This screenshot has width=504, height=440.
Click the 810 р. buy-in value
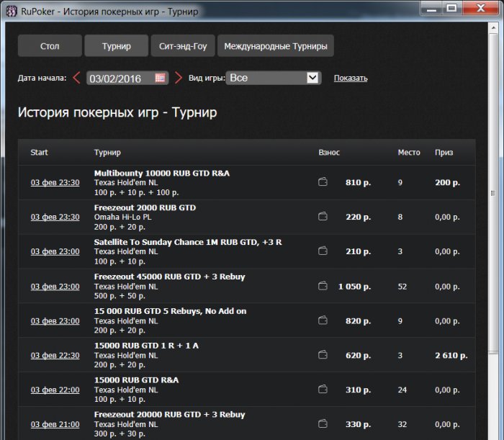359,183
